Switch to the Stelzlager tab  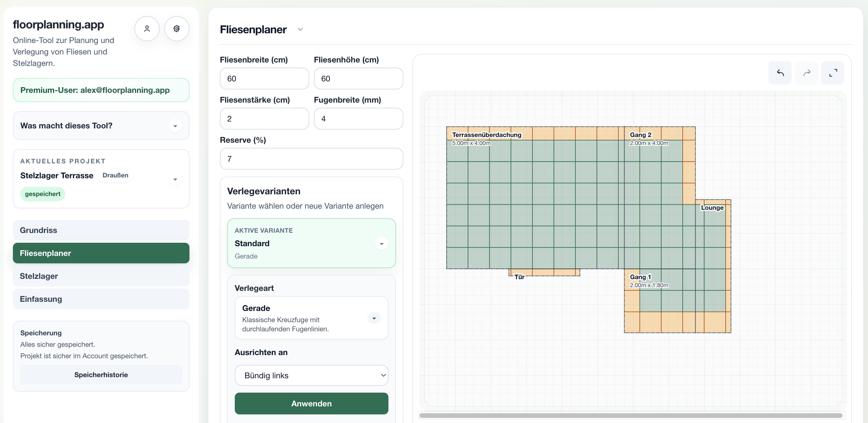(101, 276)
